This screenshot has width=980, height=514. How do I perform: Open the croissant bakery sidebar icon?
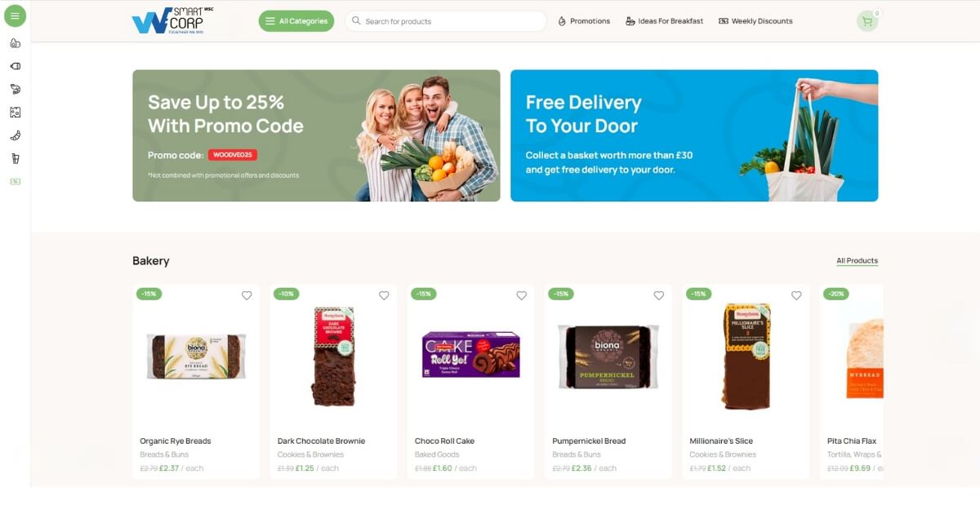point(15,135)
